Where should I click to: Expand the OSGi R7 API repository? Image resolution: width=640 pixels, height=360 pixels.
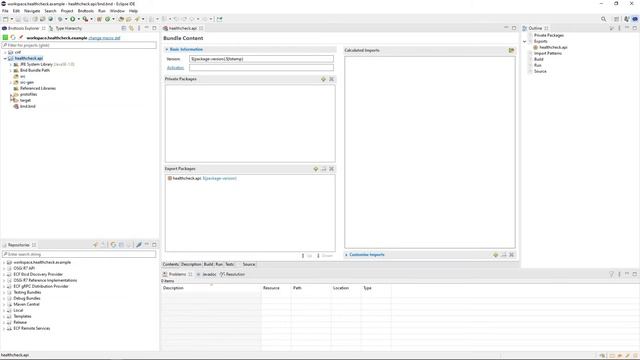(x=4, y=269)
